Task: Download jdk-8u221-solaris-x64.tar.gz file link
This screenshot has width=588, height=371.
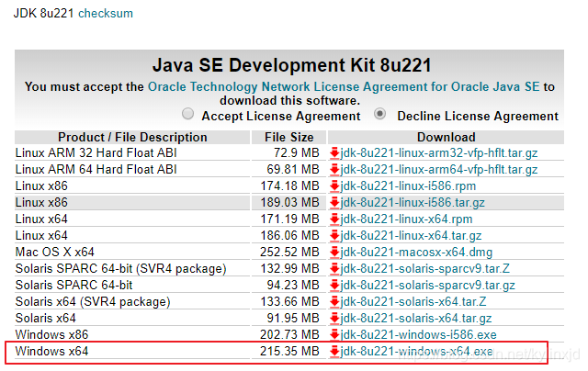Action: tap(416, 318)
